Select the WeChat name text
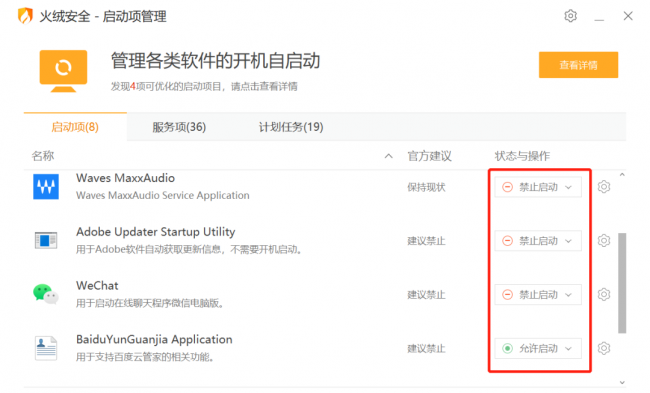This screenshot has height=393, width=650. tap(97, 286)
